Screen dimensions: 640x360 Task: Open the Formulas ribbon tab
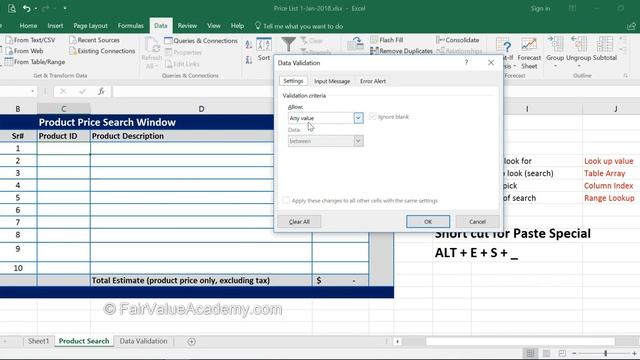click(131, 26)
